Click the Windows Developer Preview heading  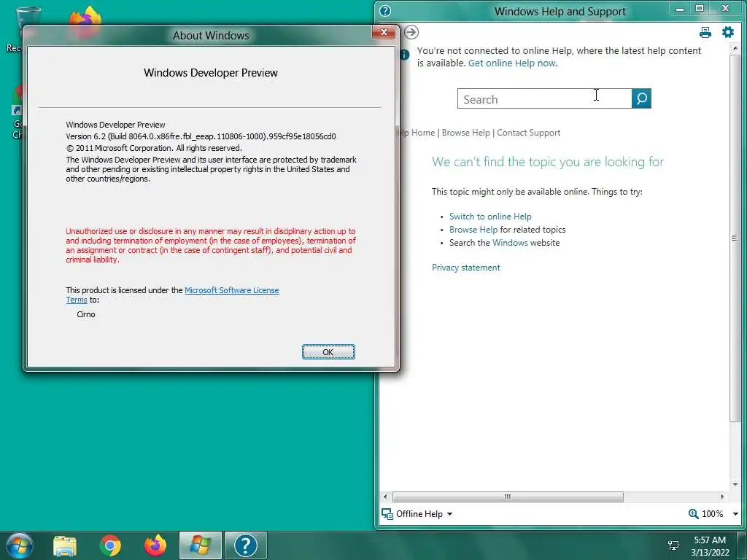click(x=211, y=73)
